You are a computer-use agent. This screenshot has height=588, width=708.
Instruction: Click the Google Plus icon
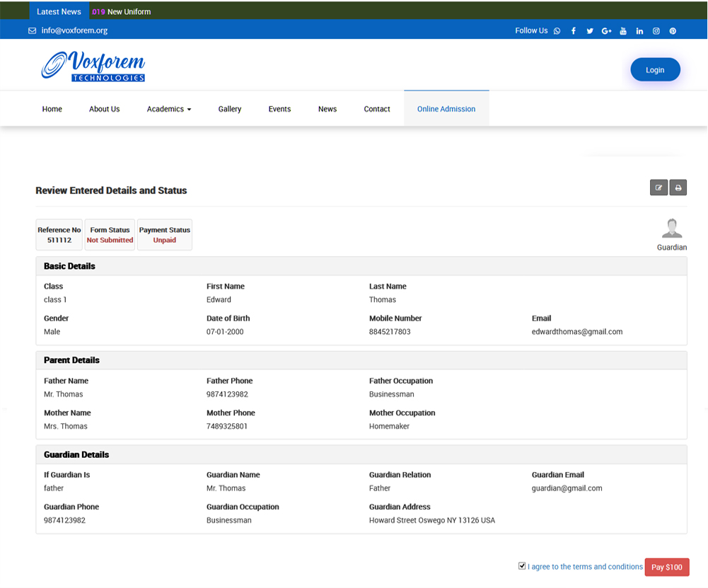(x=606, y=31)
